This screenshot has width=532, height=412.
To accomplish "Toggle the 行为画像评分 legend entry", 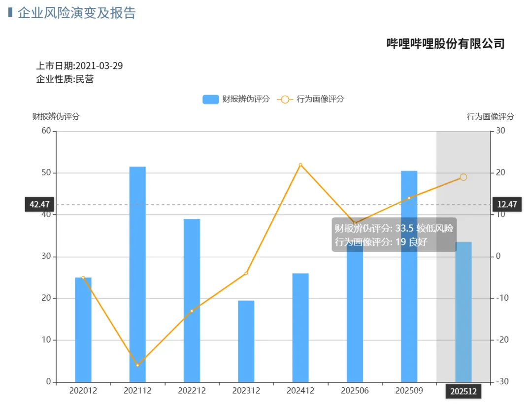I will 310,99.
